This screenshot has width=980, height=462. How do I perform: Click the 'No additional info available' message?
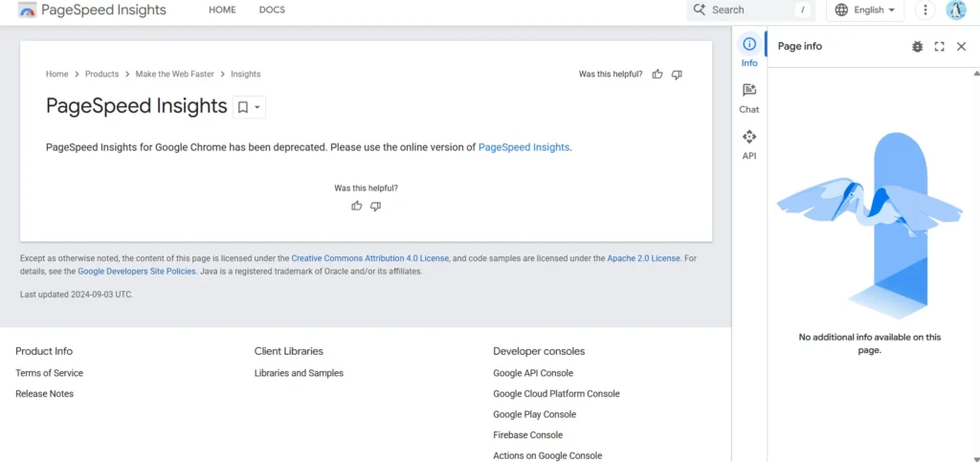coord(869,343)
